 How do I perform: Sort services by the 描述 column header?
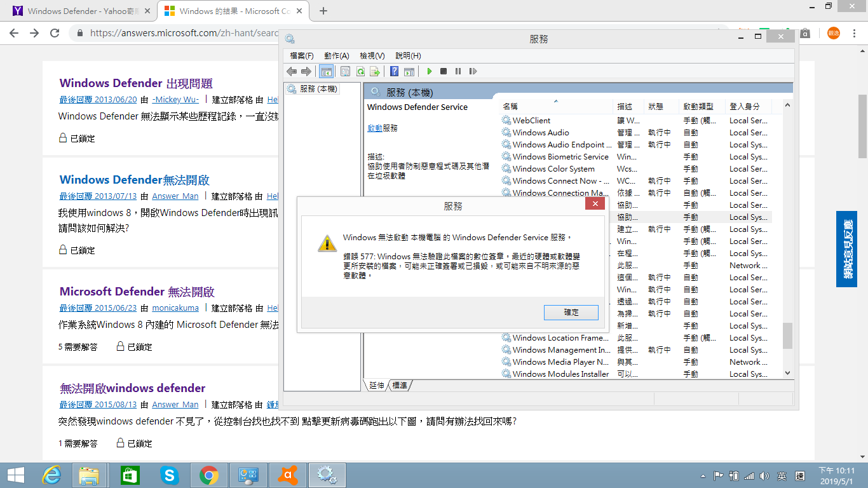629,106
